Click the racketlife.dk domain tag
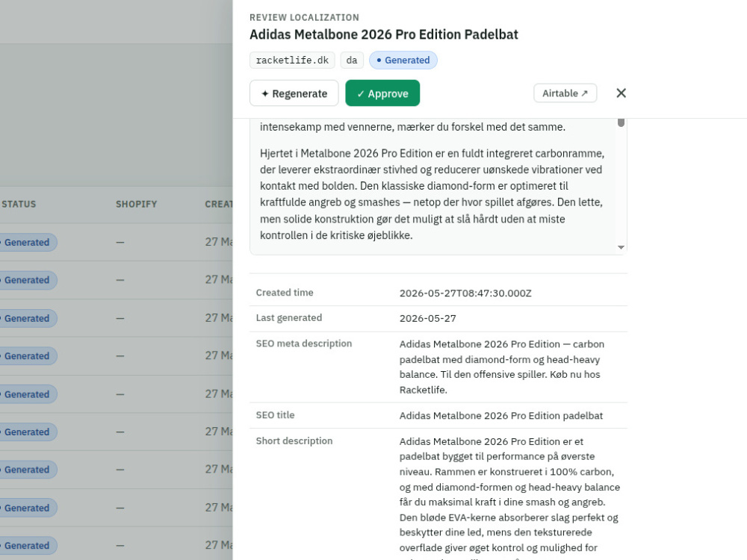The image size is (747, 560). 292,60
